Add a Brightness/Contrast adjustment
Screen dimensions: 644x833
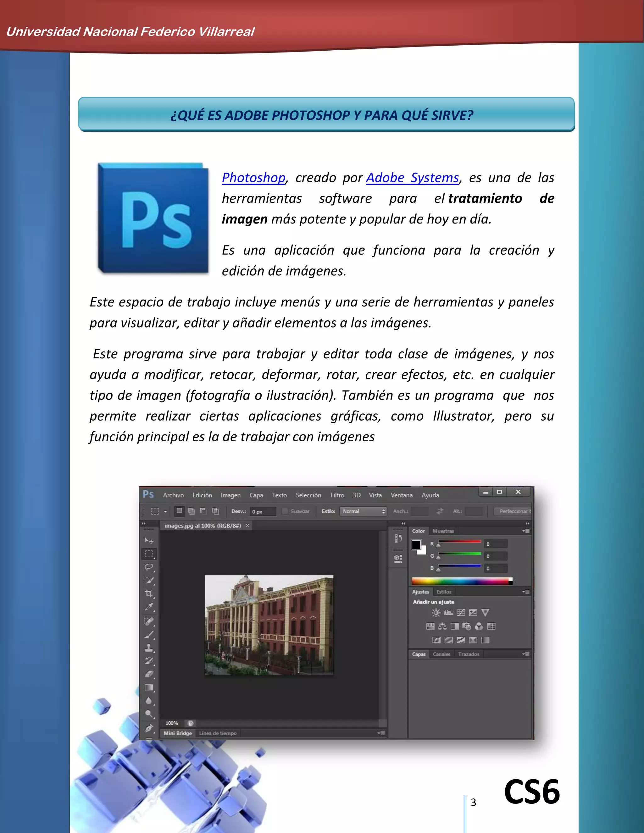(436, 613)
